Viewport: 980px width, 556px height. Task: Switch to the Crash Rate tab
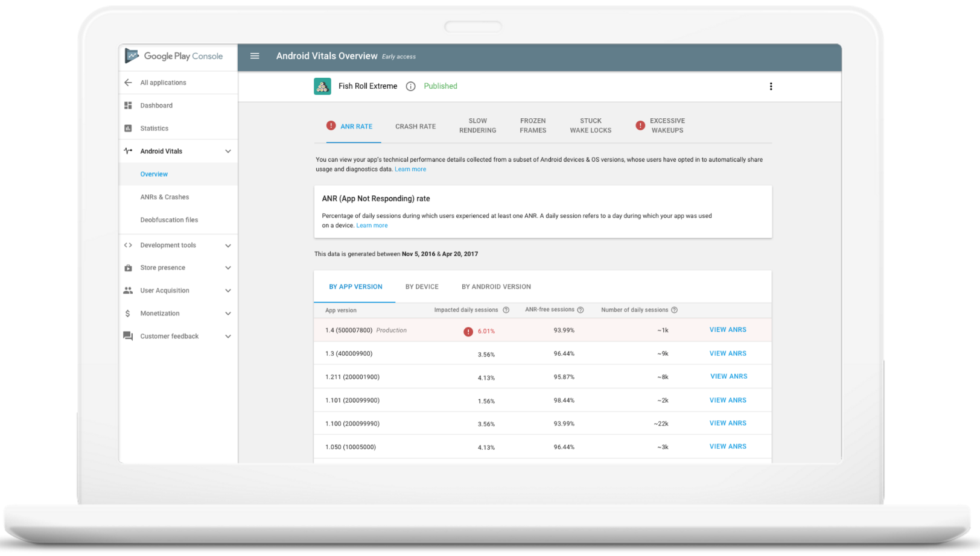click(x=415, y=126)
